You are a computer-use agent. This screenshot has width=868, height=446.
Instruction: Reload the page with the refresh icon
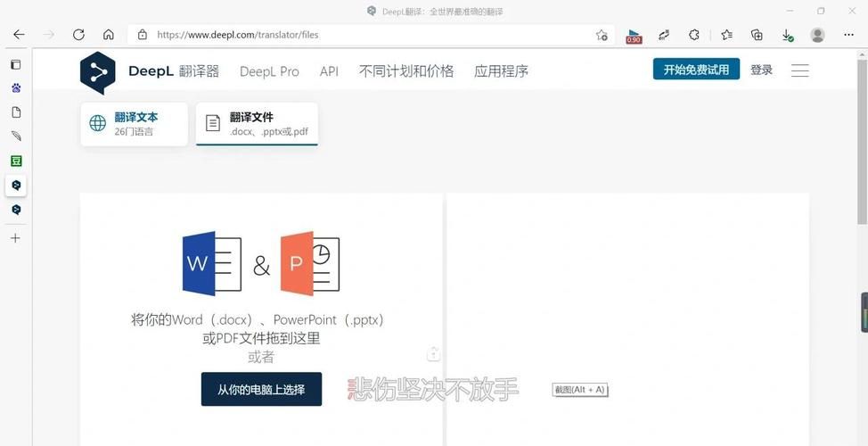click(x=78, y=35)
